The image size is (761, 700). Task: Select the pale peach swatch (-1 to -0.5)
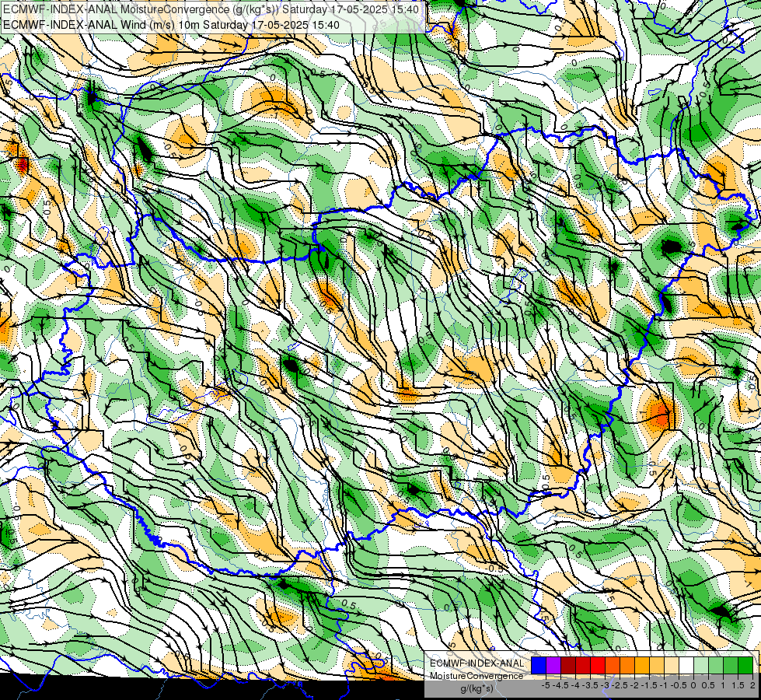pos(672,665)
